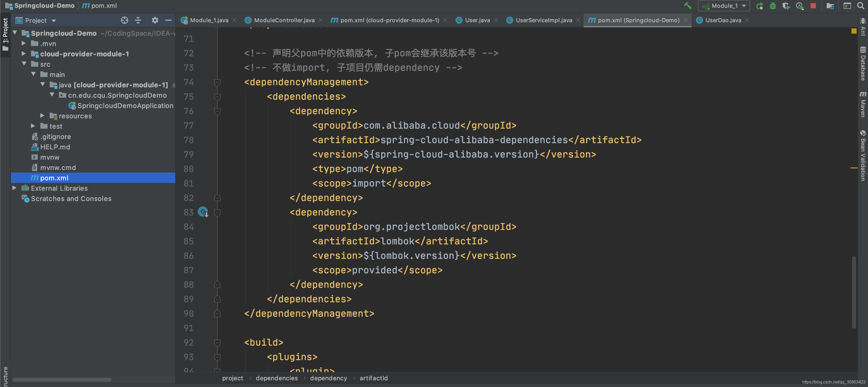Click the Search Everywhere magnifier icon
The height and width of the screenshot is (387, 868).
(860, 6)
